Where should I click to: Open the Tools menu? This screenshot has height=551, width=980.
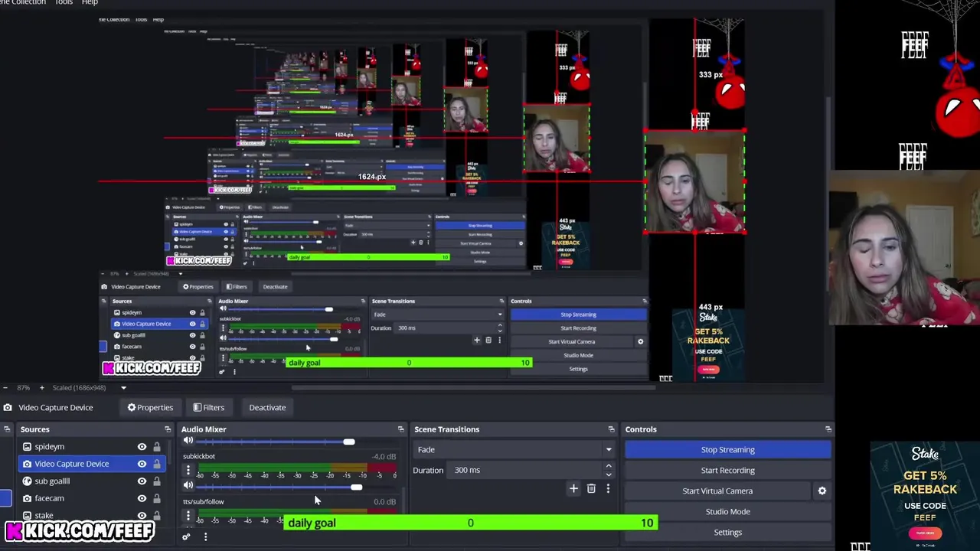click(x=64, y=2)
